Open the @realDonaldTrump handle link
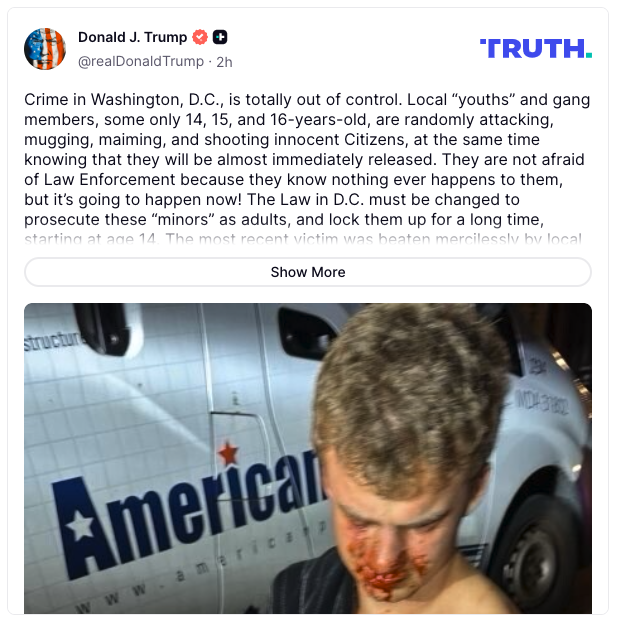The width and height of the screenshot is (619, 626). pos(141,61)
